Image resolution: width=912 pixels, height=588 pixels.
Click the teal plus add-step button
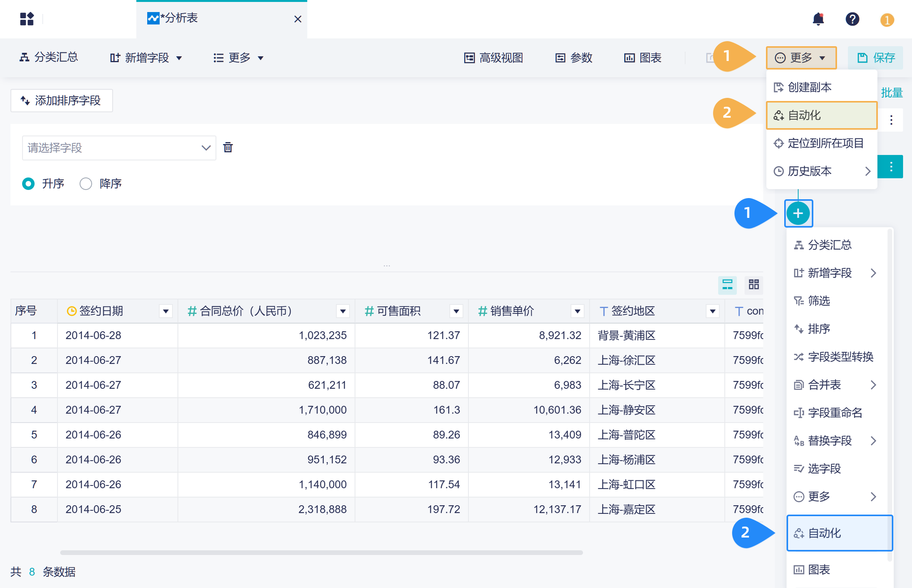click(x=798, y=213)
